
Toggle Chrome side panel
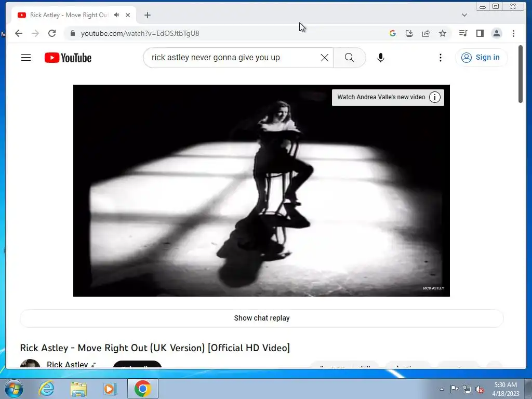point(480,33)
